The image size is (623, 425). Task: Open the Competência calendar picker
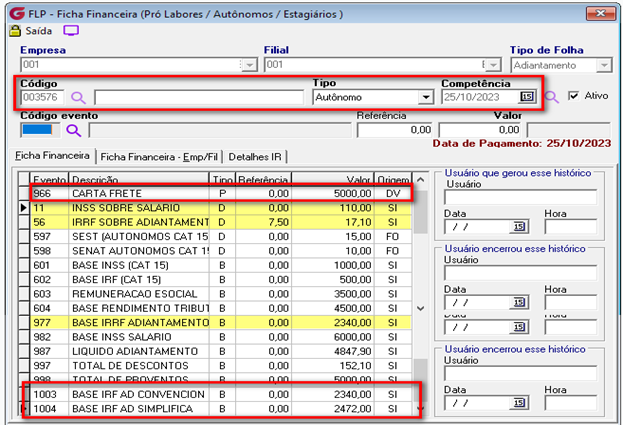pos(527,97)
